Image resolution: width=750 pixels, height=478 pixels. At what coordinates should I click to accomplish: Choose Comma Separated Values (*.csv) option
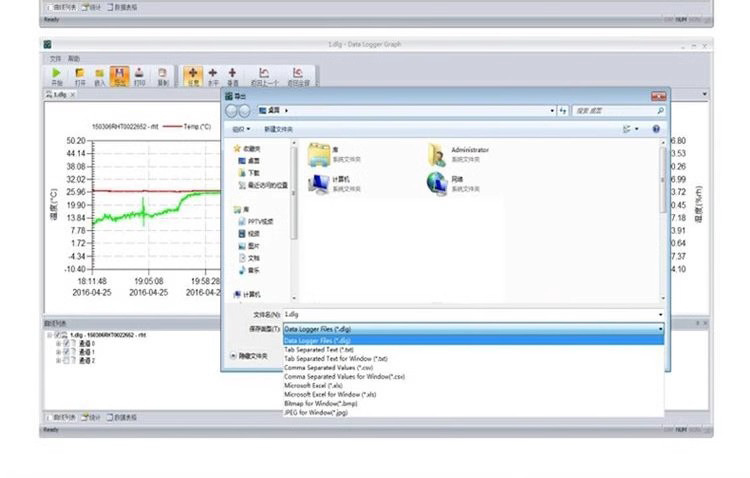click(x=474, y=367)
